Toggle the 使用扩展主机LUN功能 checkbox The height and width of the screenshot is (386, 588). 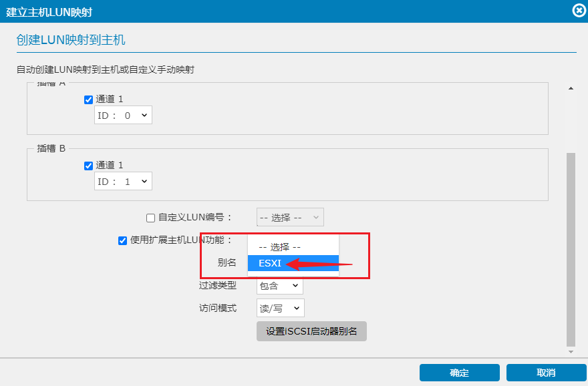(x=122, y=240)
